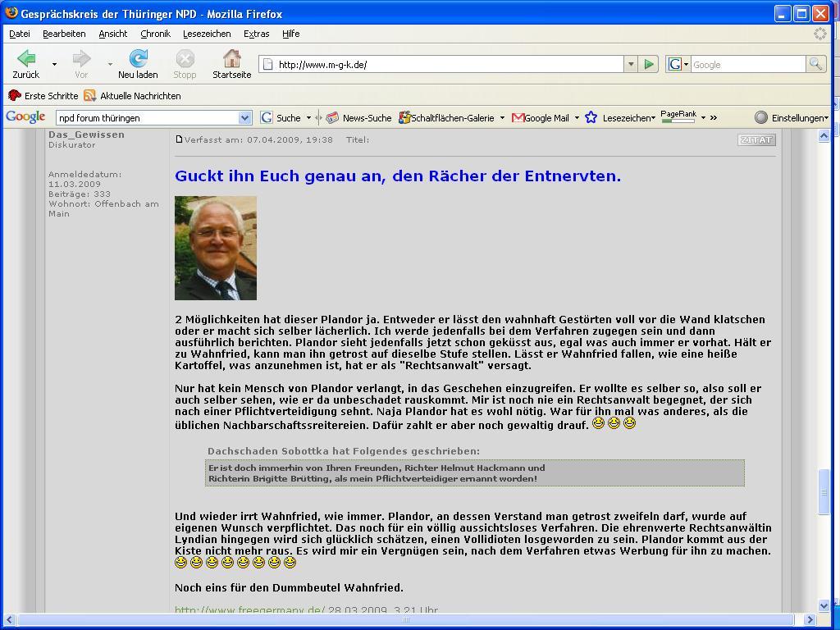Image resolution: width=840 pixels, height=630 pixels.
Task: Open the Lesezeichen menu in menu bar
Action: [207, 34]
